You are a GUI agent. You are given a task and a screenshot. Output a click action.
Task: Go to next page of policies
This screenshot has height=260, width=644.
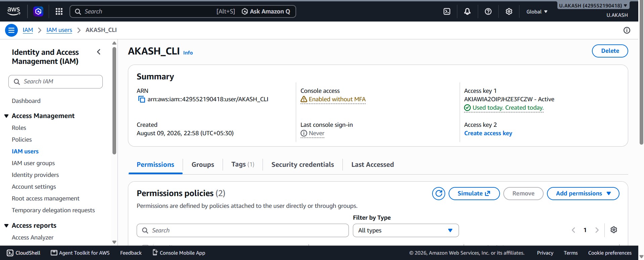tap(597, 230)
